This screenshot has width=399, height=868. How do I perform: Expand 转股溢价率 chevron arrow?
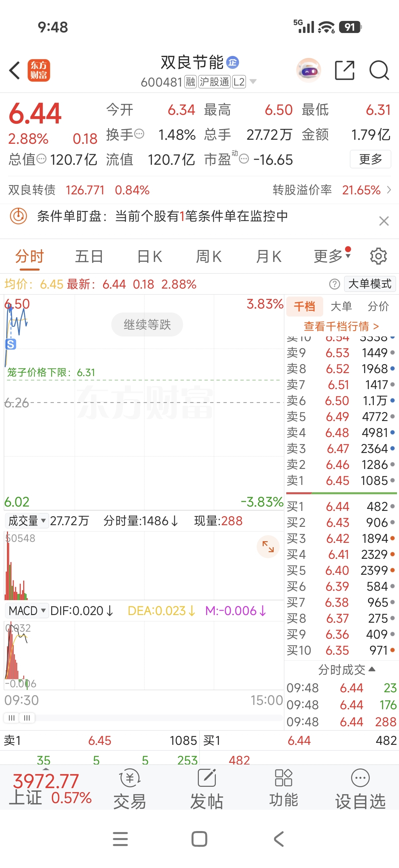(389, 190)
